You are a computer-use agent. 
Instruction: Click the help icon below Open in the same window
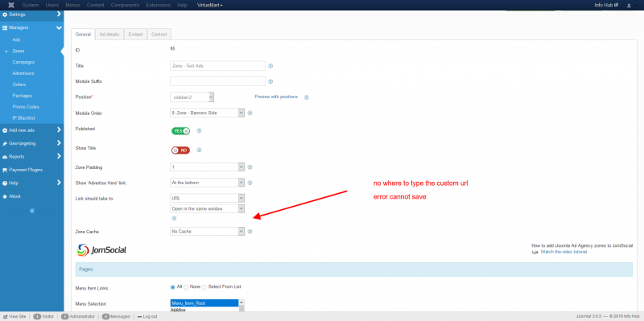coord(174,219)
